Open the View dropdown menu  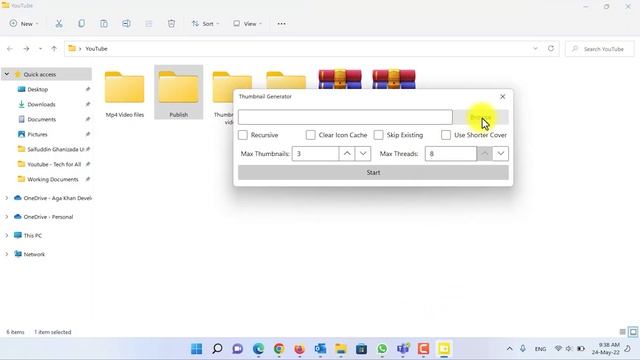point(247,24)
